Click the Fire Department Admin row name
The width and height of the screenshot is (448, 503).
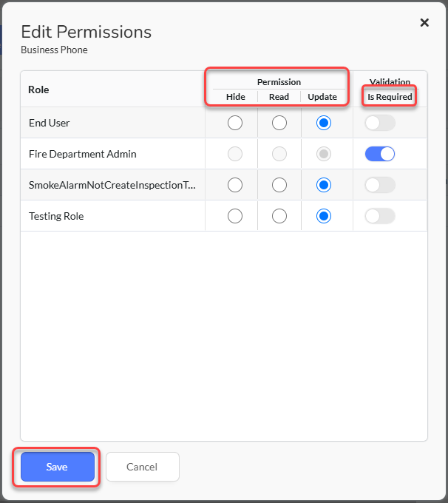tap(82, 154)
